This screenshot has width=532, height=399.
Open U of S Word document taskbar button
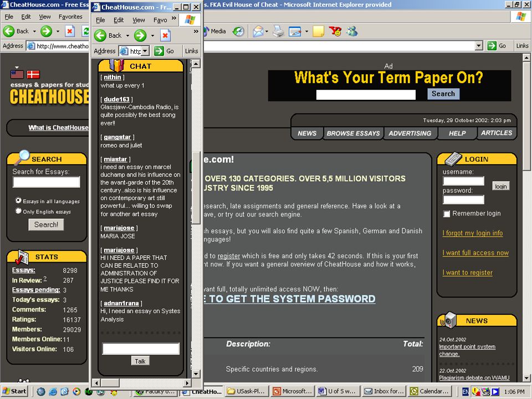pyautogui.click(x=337, y=391)
